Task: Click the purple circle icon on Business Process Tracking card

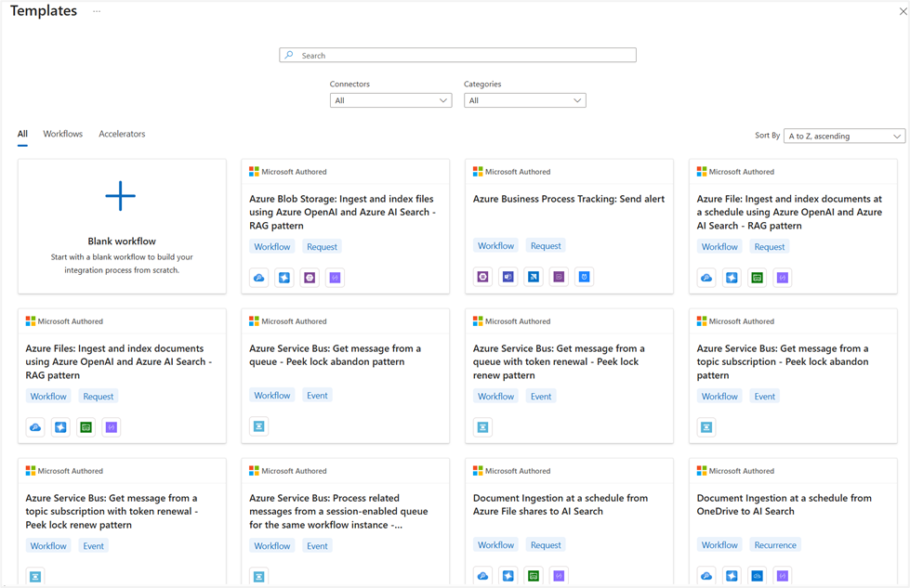Action: coord(482,277)
